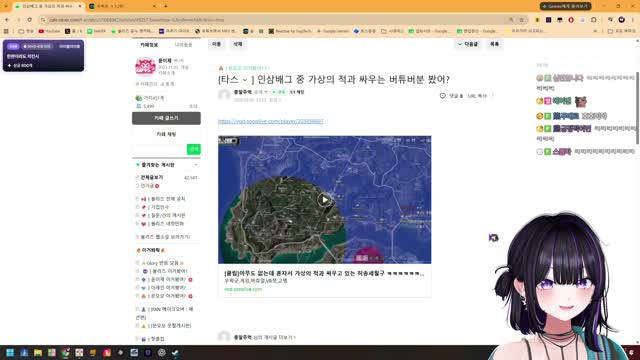
Task: Open a new browser tab with plus
Action: click(166, 6)
